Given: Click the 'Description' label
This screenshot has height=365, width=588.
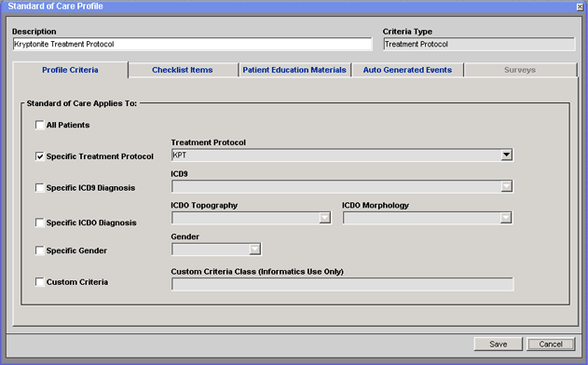Looking at the screenshot, I should click(x=34, y=32).
